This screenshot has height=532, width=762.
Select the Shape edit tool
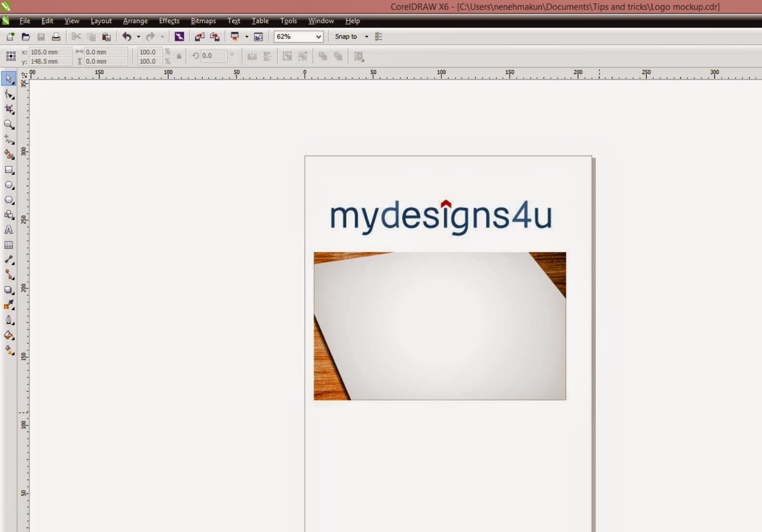coord(9,94)
